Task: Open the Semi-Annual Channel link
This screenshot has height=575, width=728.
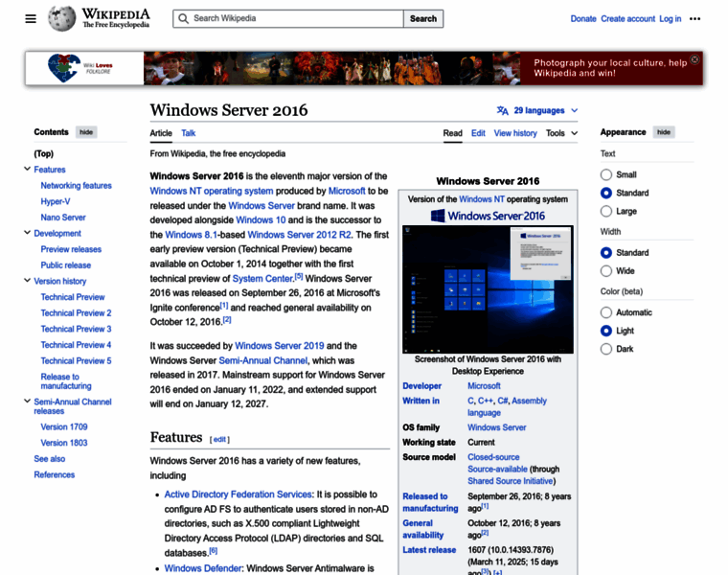Action: pos(262,360)
